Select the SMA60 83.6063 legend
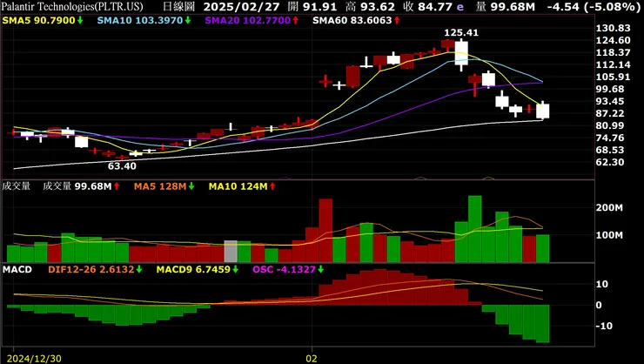 (x=356, y=20)
